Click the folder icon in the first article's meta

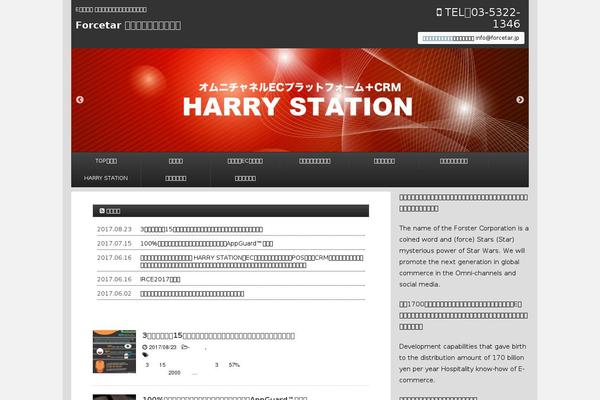click(185, 347)
